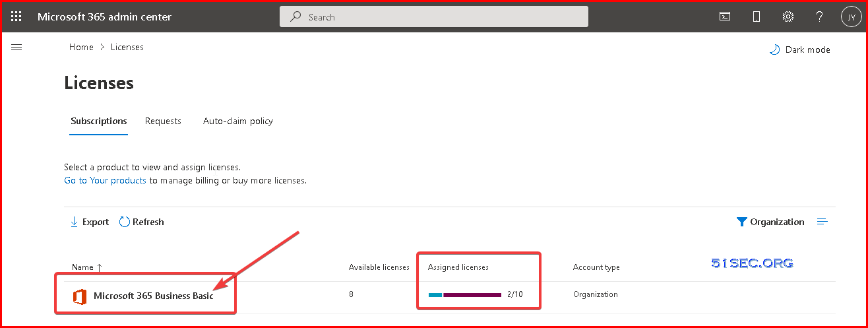Open the Go to Your products link
Screen dimensions: 868x328
(x=105, y=180)
